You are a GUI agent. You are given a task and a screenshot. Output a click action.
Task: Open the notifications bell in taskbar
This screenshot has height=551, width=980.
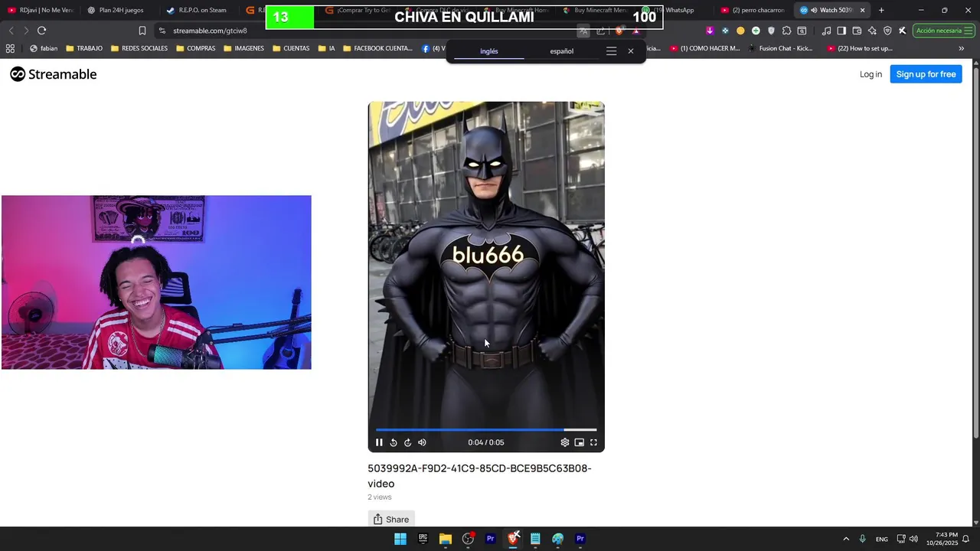966,539
